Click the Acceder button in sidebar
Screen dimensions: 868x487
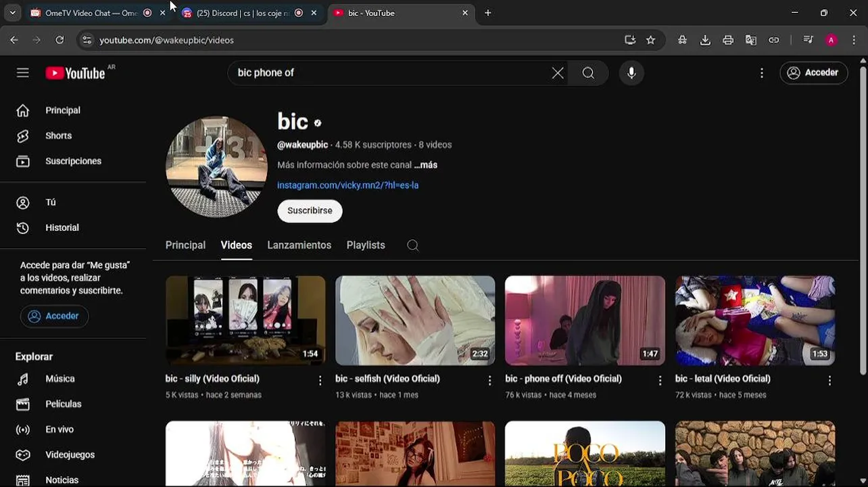pos(54,316)
